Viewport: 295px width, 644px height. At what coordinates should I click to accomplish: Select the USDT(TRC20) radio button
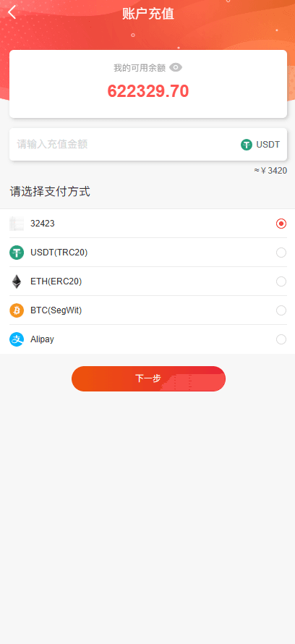[281, 253]
